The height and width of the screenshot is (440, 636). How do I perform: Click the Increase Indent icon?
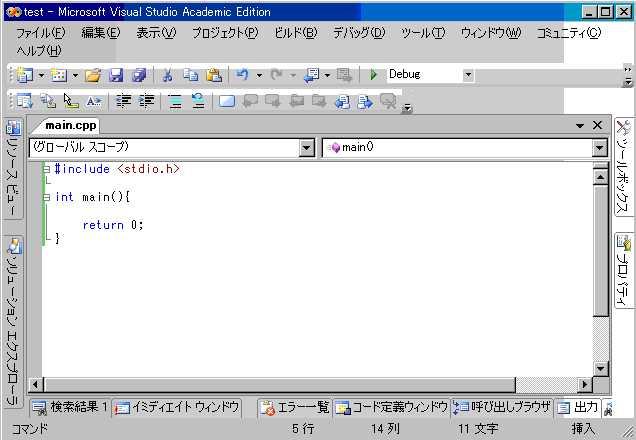(147, 101)
